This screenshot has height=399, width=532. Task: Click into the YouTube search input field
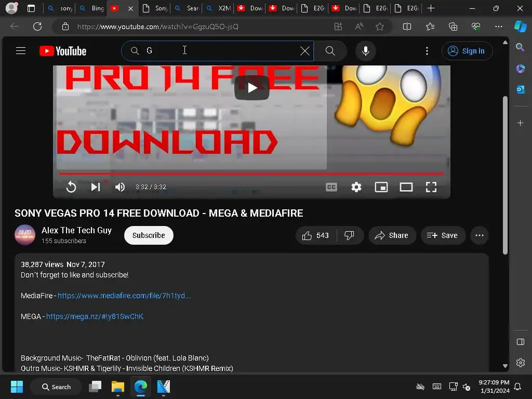pos(217,51)
